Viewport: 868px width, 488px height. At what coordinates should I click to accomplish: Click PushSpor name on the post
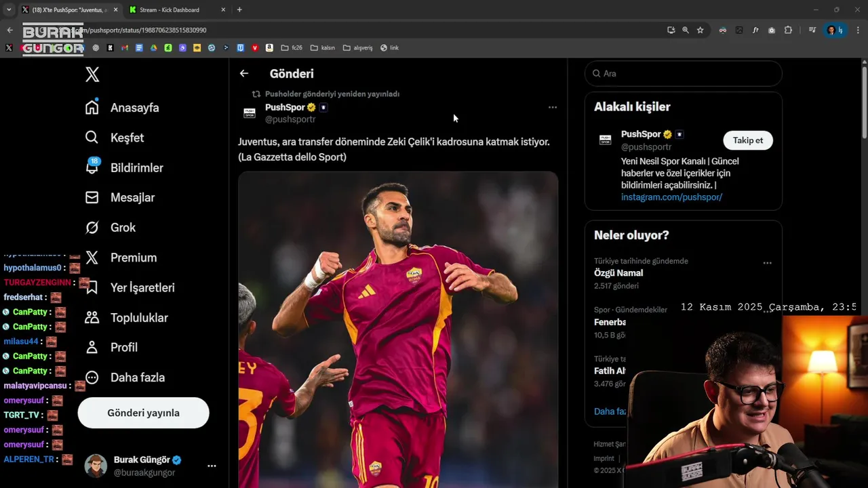(285, 107)
